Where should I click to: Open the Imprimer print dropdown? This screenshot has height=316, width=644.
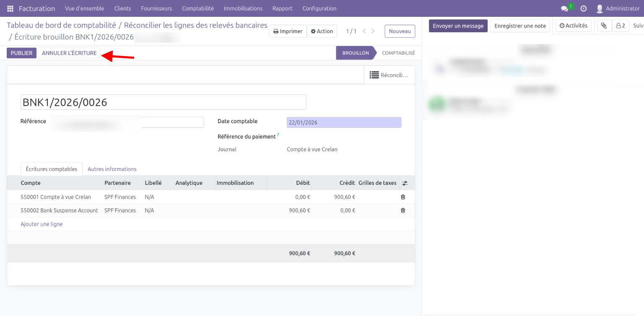tap(288, 31)
